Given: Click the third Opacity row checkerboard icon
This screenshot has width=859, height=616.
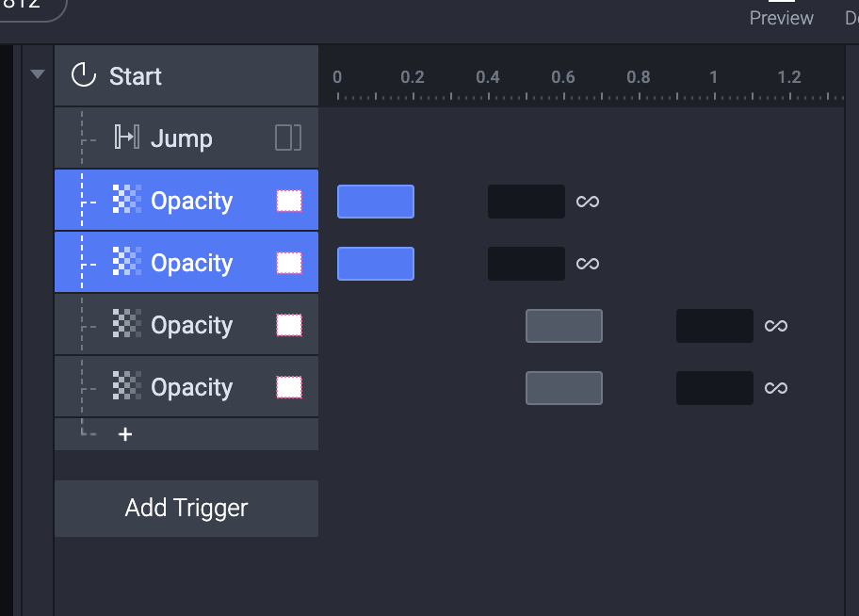Looking at the screenshot, I should tap(126, 325).
